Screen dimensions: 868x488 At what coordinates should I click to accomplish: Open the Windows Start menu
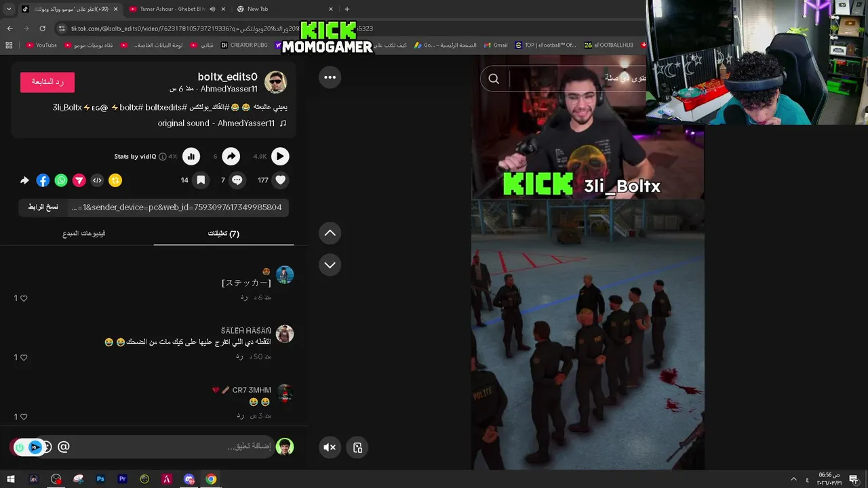click(x=11, y=479)
